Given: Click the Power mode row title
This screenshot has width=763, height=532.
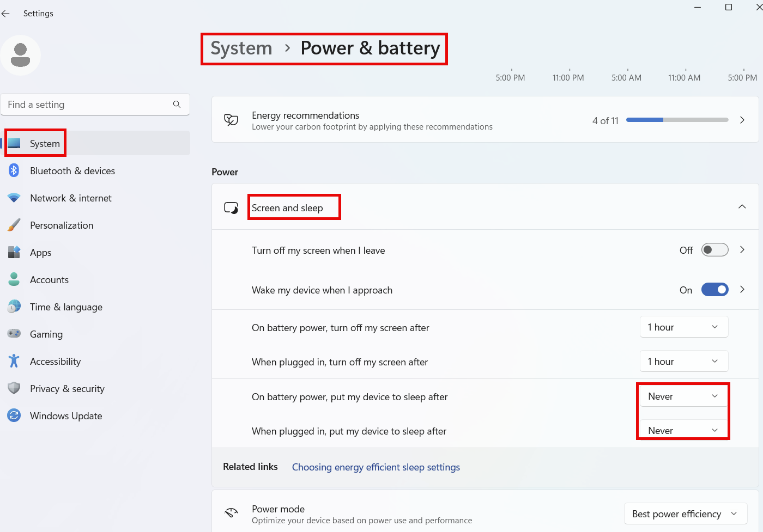Looking at the screenshot, I should tap(278, 509).
